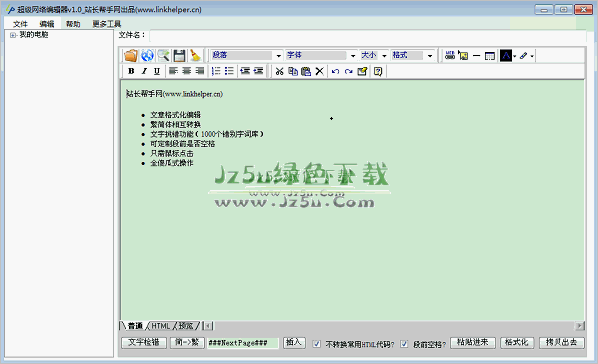Screen dimensions: 598x364
Task: Expand 我的电脑 tree node
Action: [13, 35]
